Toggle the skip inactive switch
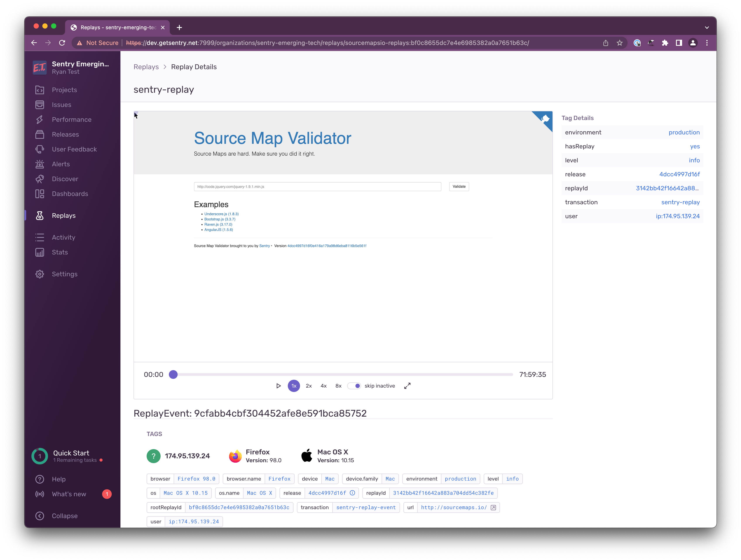This screenshot has width=741, height=560. pos(354,386)
